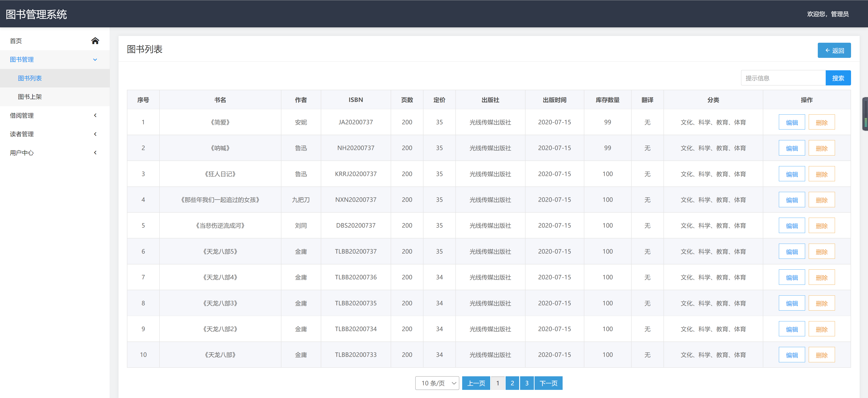Delete 《那些年我们一起追过的女孩》 row
The width and height of the screenshot is (868, 398).
tap(821, 200)
